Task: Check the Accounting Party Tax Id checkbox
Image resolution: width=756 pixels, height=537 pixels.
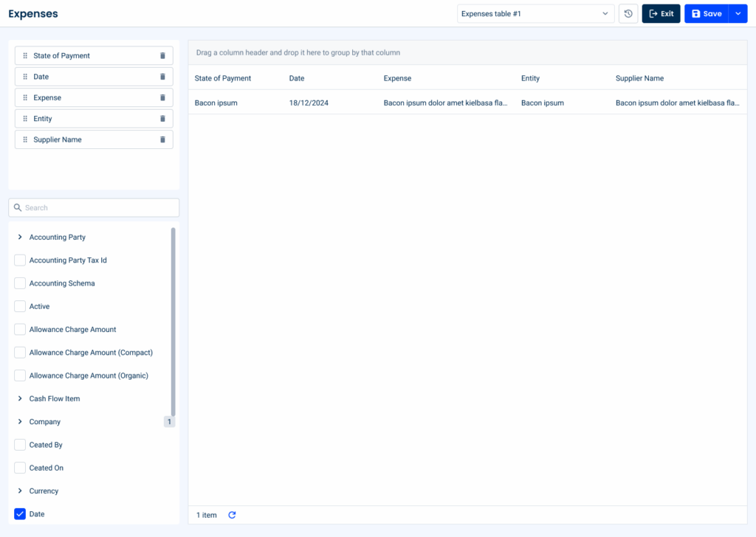Action: tap(20, 260)
